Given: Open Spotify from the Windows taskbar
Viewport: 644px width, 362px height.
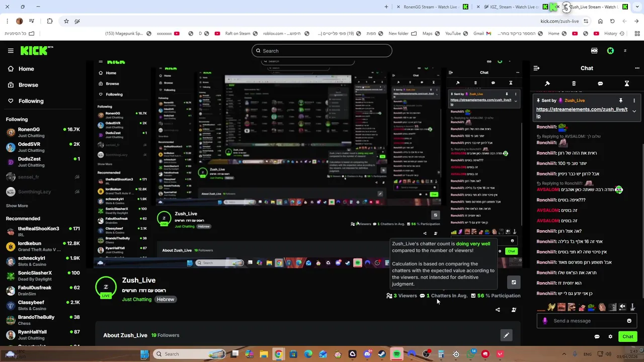Looking at the screenshot, I should [397, 354].
